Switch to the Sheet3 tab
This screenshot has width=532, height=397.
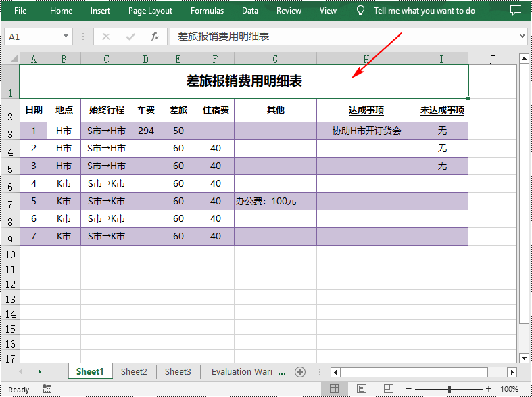178,371
